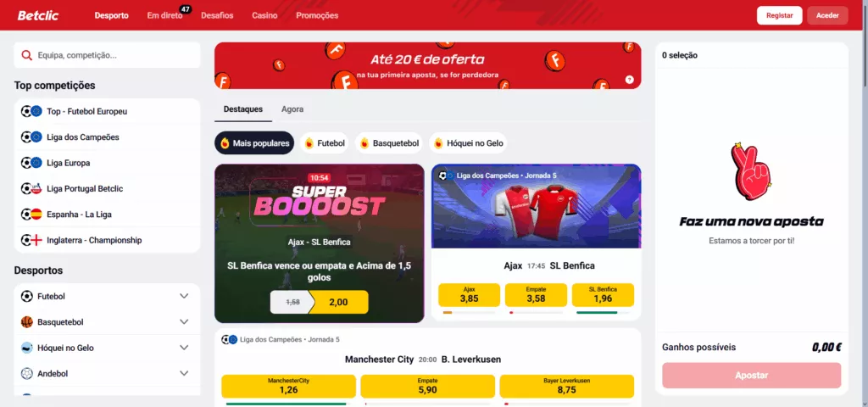868x407 pixels.
Task: Switch to the Agora tab
Action: 292,109
